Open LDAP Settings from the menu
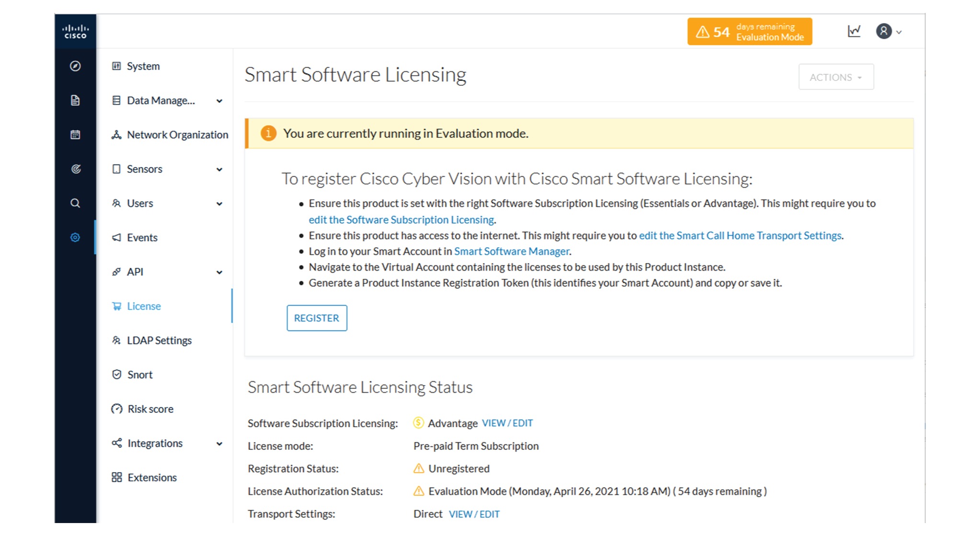 pos(159,340)
